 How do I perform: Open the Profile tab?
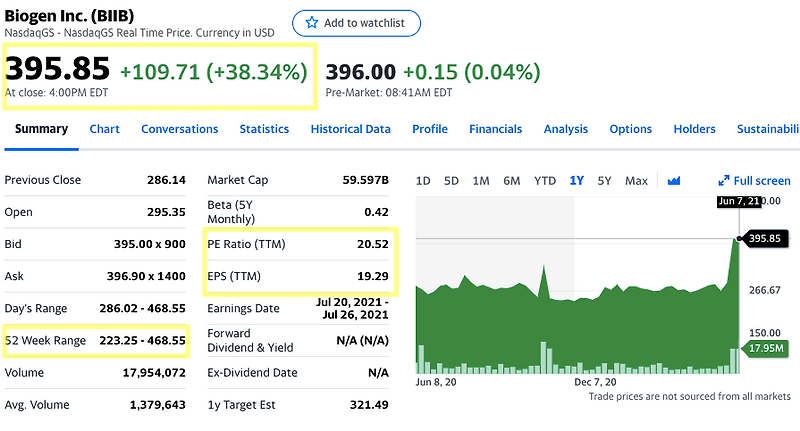430,129
